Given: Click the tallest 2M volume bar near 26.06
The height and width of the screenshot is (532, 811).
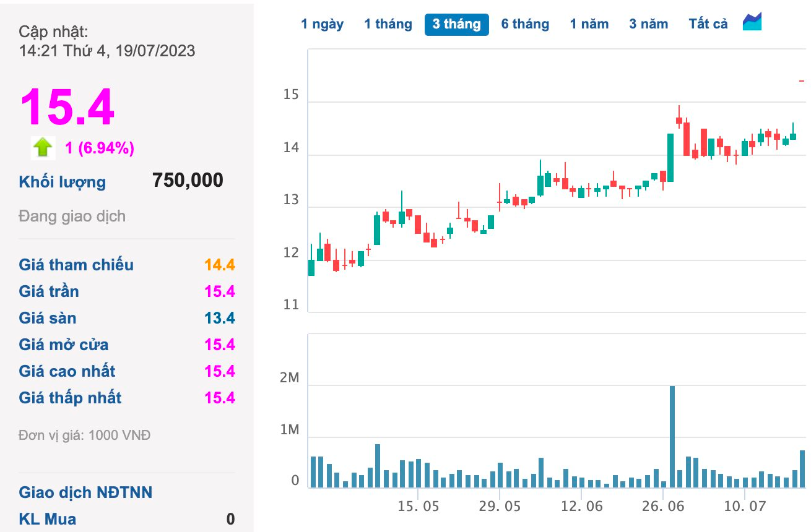Looking at the screenshot, I should coord(672,437).
